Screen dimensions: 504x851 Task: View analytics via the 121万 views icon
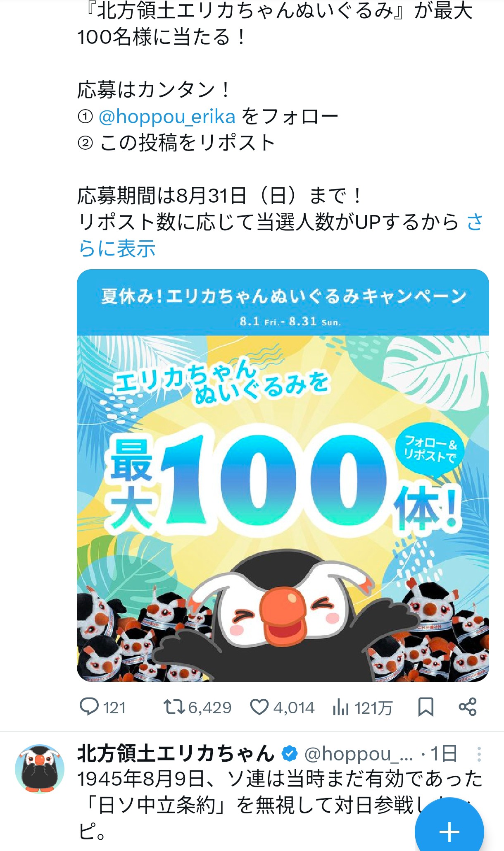point(341,707)
